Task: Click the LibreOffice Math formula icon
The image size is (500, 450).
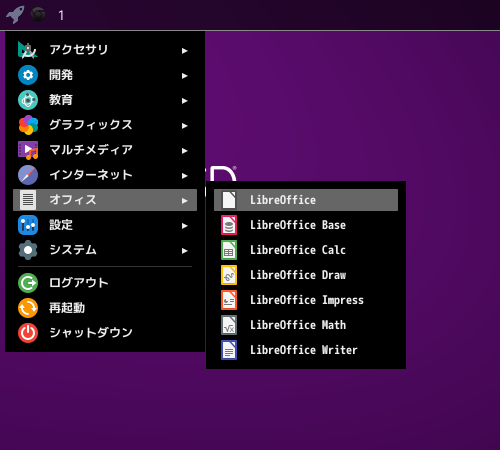Action: pyautogui.click(x=229, y=325)
